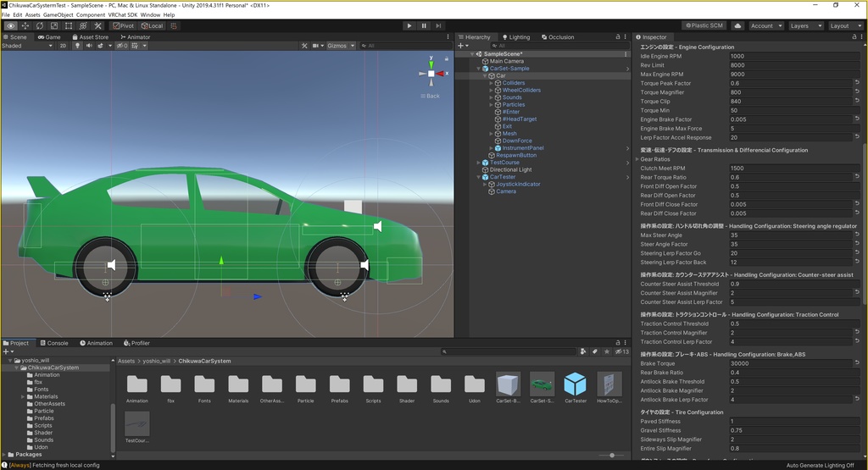Collapse the CarSet-Sample hierarchy item
The height and width of the screenshot is (470, 868).
pyautogui.click(x=479, y=69)
